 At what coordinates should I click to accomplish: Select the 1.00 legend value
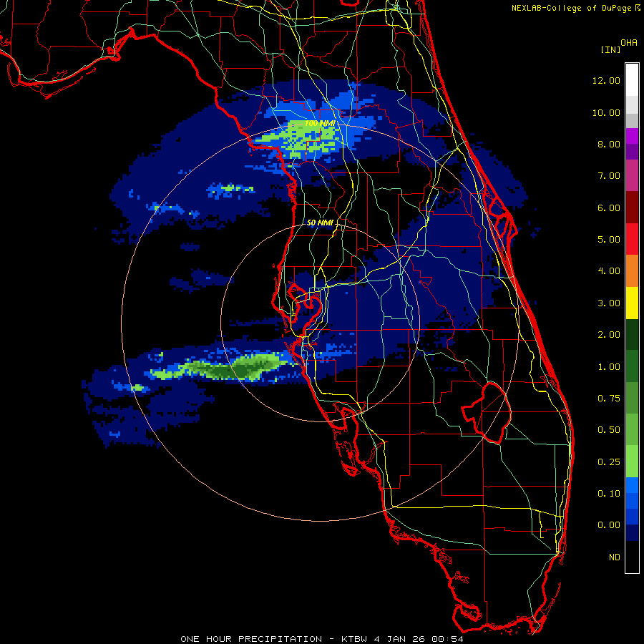coord(609,367)
